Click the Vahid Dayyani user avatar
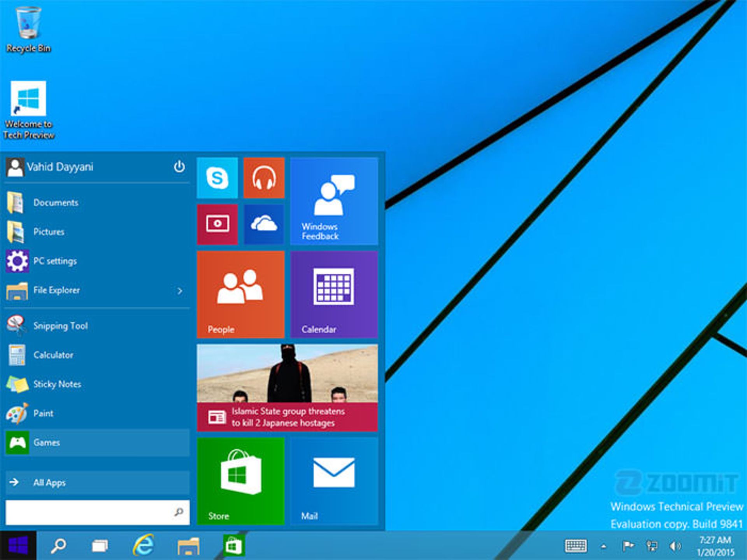The height and width of the screenshot is (560, 747). [x=15, y=168]
